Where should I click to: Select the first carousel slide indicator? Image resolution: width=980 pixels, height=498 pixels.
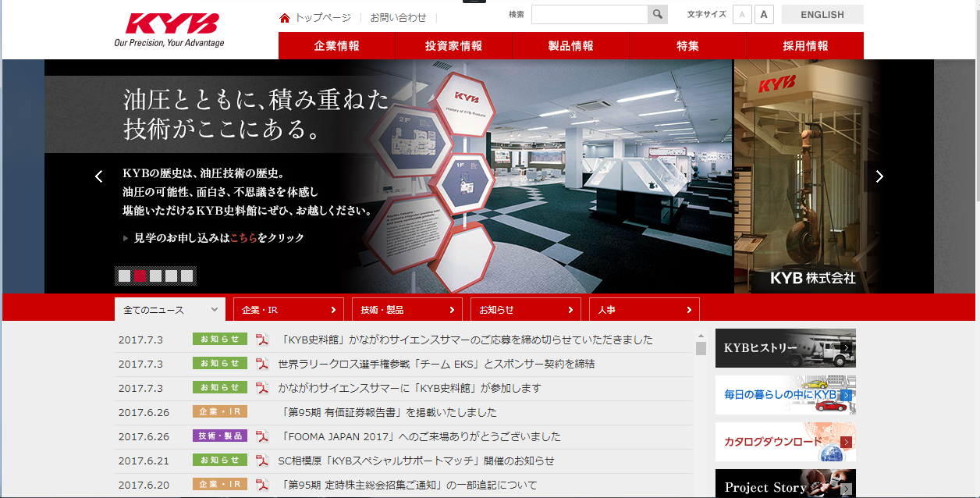[124, 276]
